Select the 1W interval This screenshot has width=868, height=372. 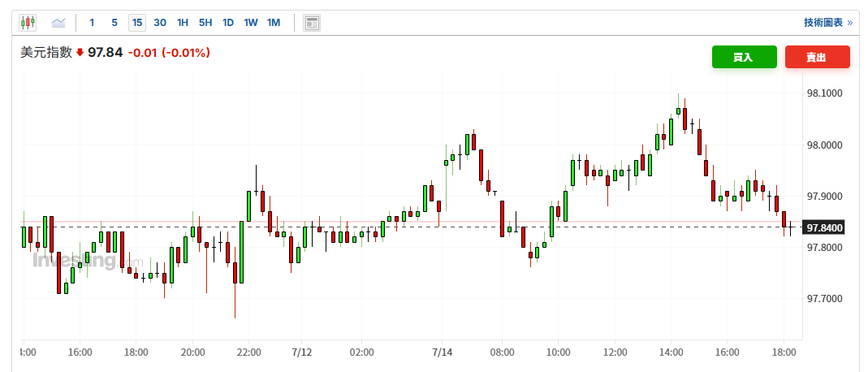coord(251,23)
